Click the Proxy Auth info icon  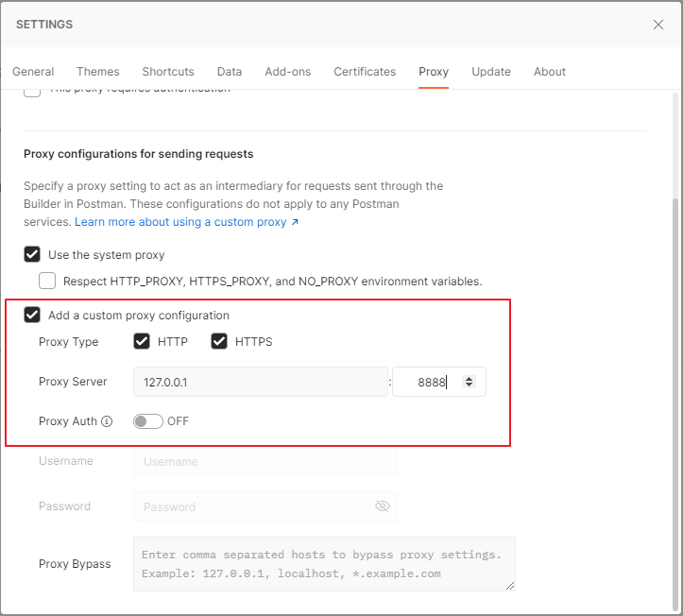tap(107, 421)
